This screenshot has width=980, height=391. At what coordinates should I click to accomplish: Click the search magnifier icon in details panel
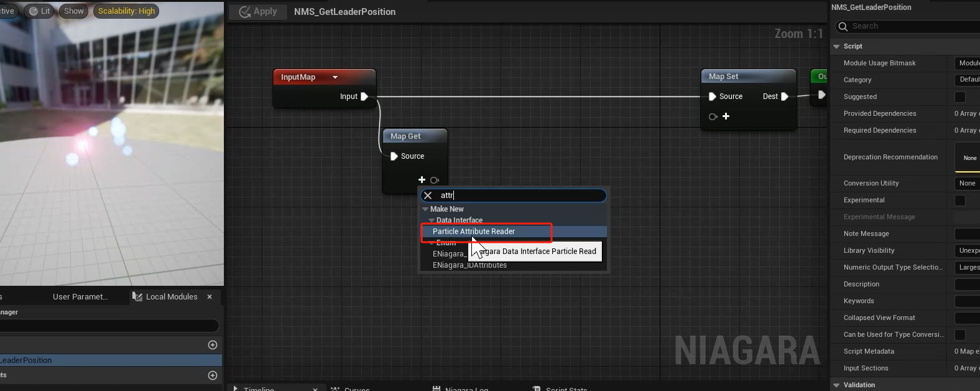click(843, 26)
